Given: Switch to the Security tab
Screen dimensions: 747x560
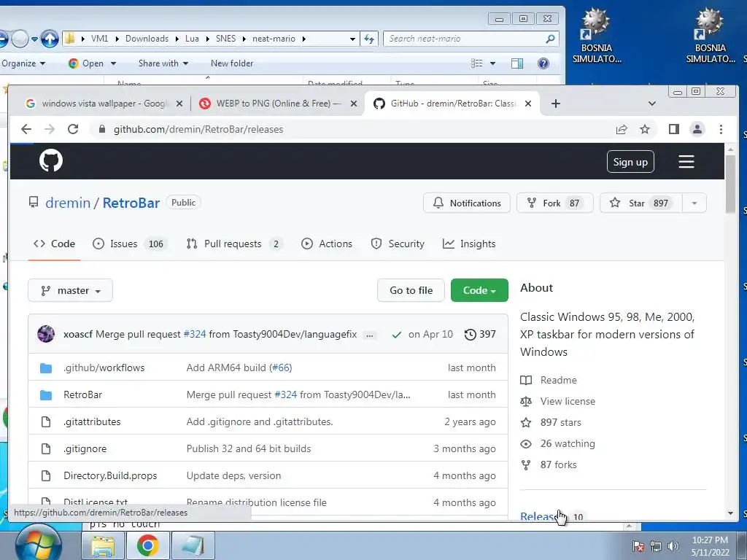Looking at the screenshot, I should coord(398,244).
